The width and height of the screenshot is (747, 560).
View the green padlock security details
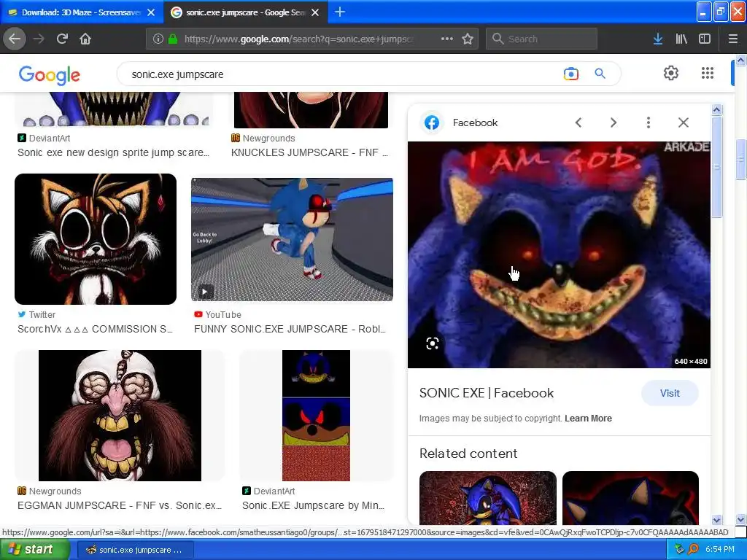[x=172, y=39]
